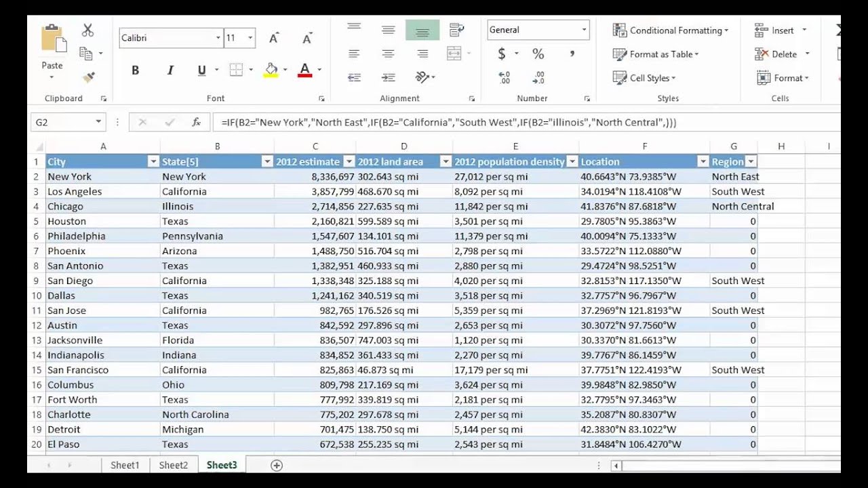Open the State[5] column filter dropdown

click(267, 161)
